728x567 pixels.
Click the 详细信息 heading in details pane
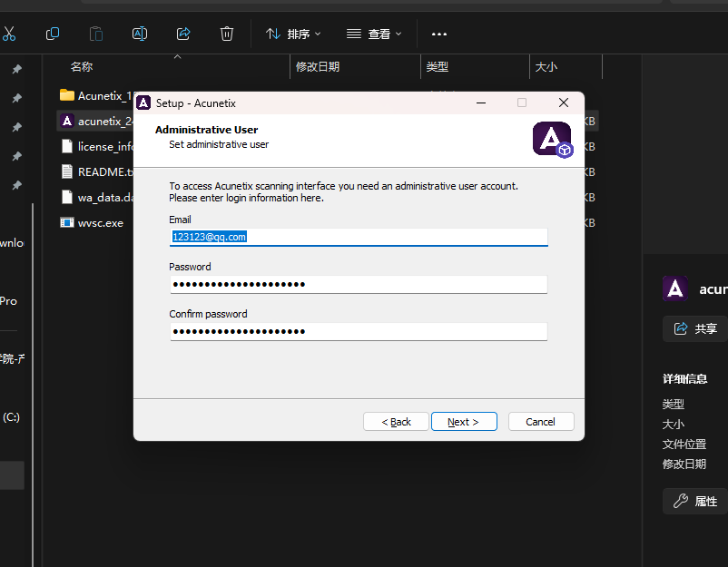pyautogui.click(x=684, y=378)
